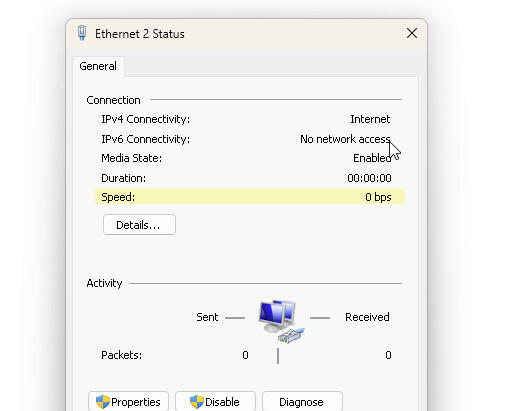
Task: Open adapter Properties
Action: 129,402
